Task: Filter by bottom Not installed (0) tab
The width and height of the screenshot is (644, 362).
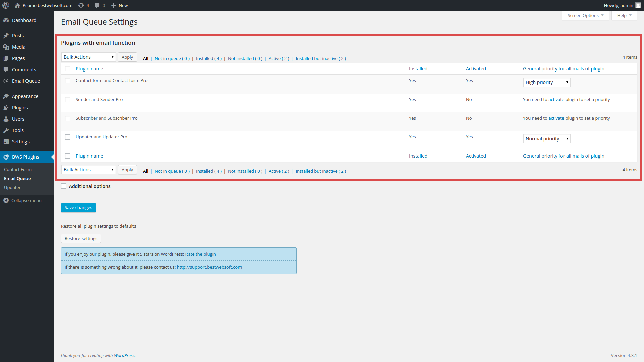Action: [x=245, y=171]
